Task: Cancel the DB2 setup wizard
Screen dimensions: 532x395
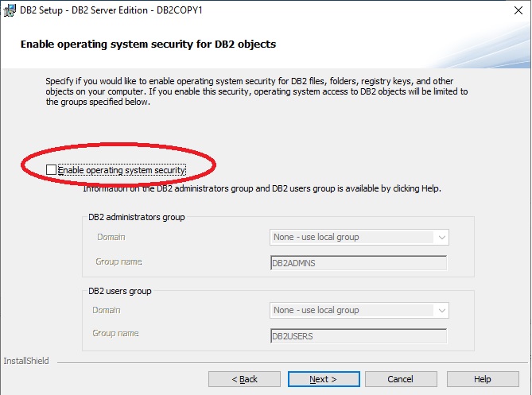Action: tap(401, 379)
